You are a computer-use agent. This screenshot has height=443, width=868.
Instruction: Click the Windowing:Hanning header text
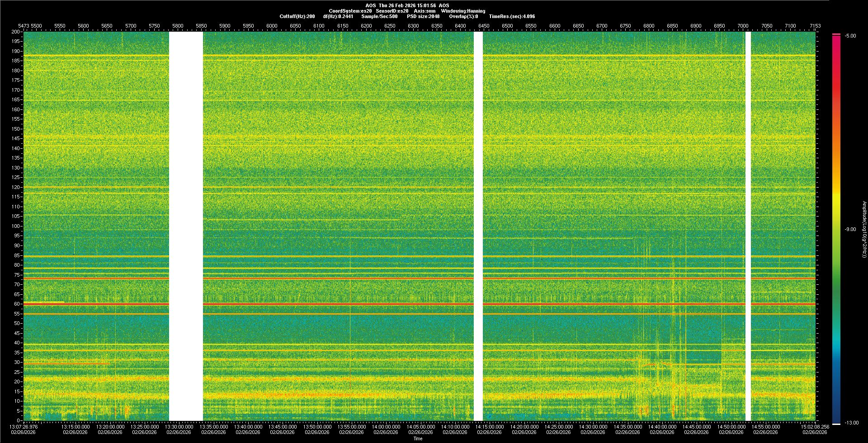coord(463,11)
